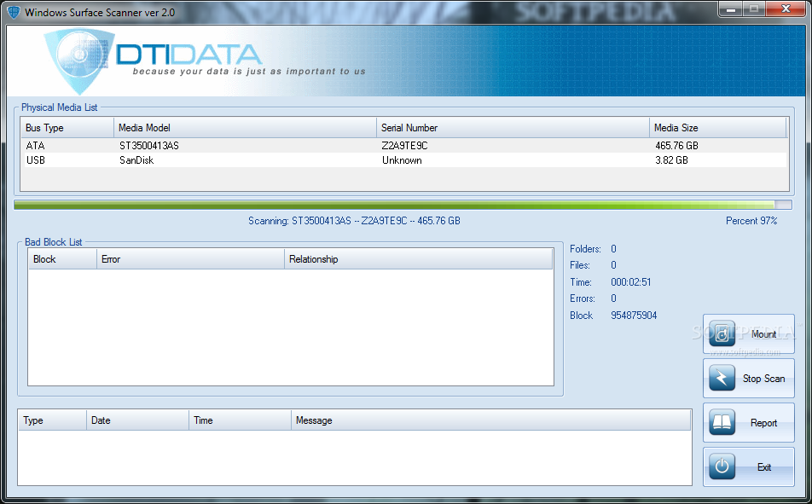Click the Error column header

point(190,259)
